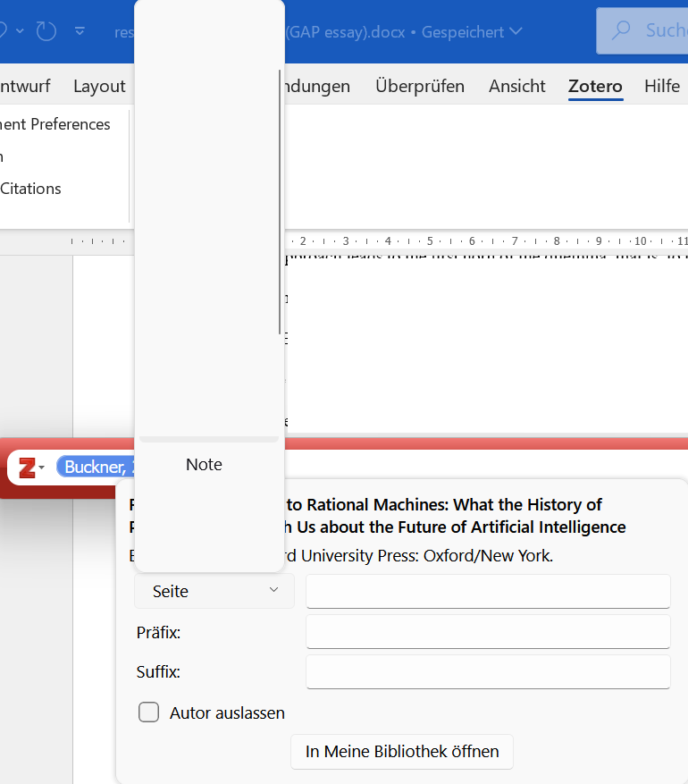Select the Buckner citation bubble

tap(96, 467)
